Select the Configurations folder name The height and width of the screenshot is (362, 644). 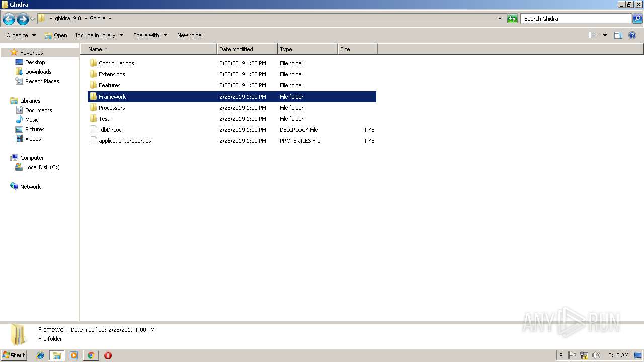pos(116,63)
